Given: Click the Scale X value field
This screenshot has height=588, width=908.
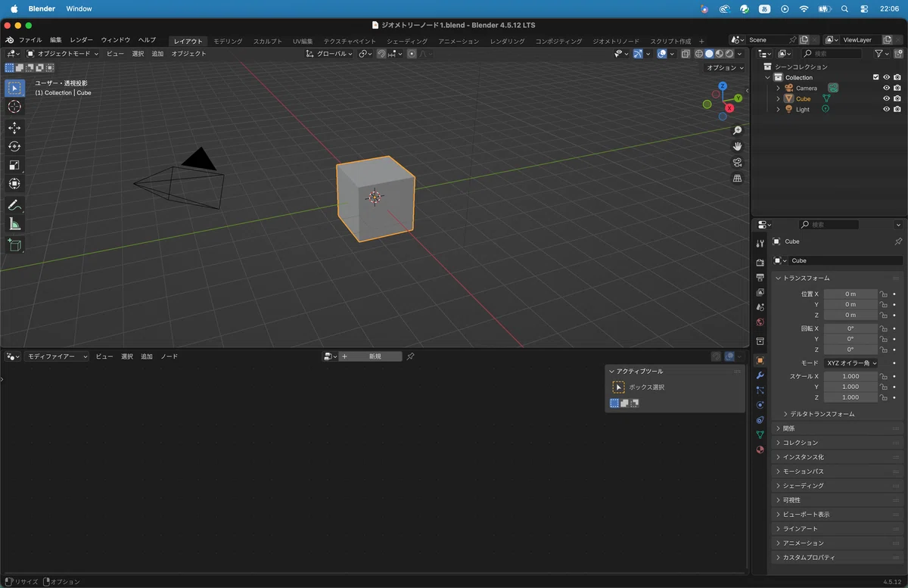Looking at the screenshot, I should click(x=850, y=376).
